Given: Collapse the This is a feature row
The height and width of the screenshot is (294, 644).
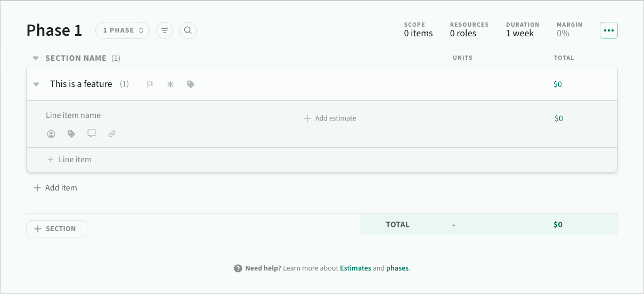Looking at the screenshot, I should pos(36,84).
